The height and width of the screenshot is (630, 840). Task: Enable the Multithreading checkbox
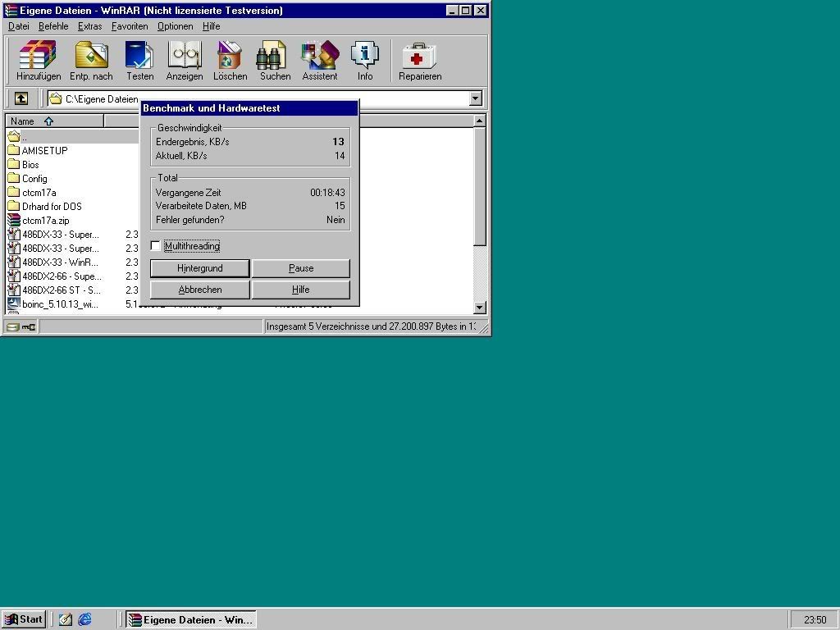[155, 246]
